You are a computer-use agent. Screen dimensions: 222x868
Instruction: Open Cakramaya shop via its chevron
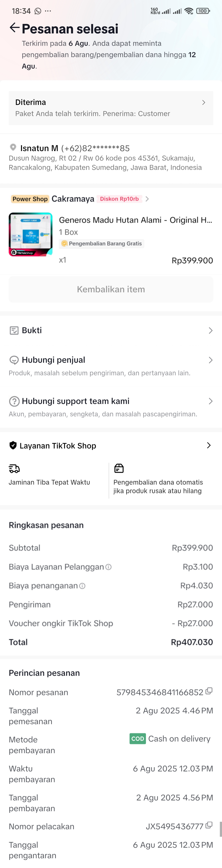(147, 199)
